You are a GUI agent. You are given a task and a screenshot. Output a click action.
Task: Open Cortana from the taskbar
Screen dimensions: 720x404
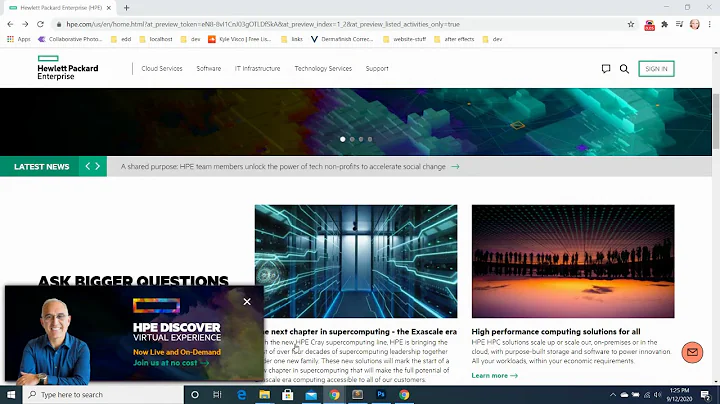tap(195, 395)
